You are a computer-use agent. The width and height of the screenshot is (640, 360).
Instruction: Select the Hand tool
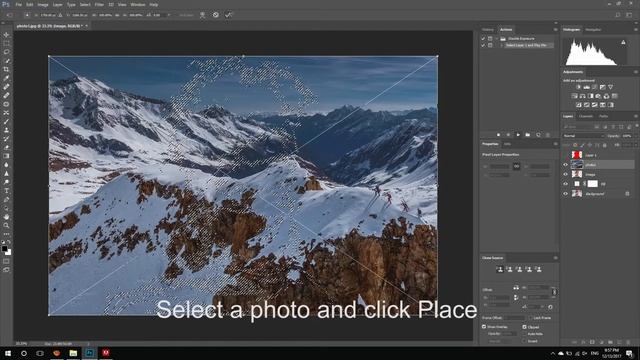point(6,217)
